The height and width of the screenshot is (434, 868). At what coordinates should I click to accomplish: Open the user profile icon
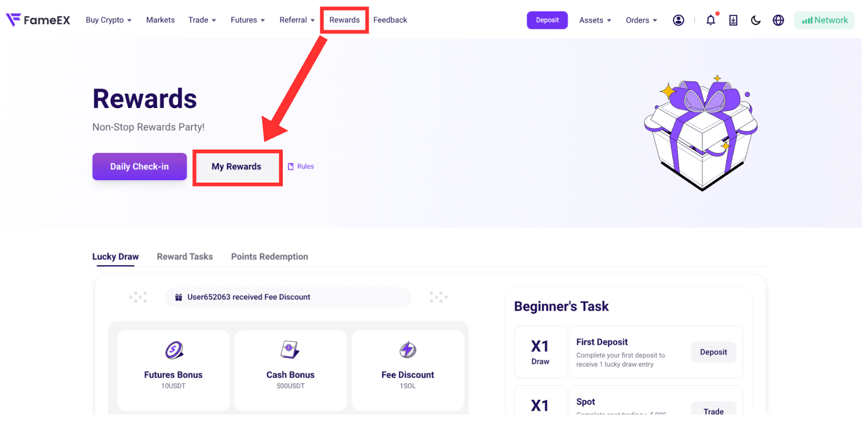[678, 20]
